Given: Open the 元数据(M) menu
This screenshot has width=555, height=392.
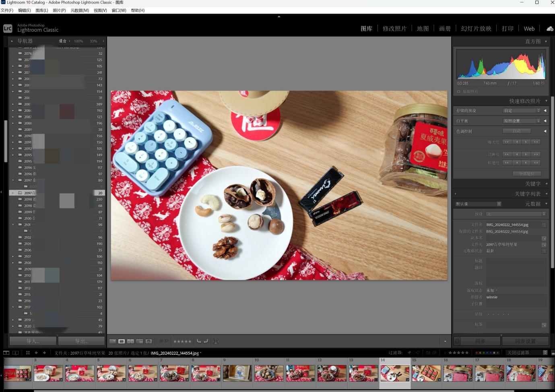Looking at the screenshot, I should (x=80, y=10).
